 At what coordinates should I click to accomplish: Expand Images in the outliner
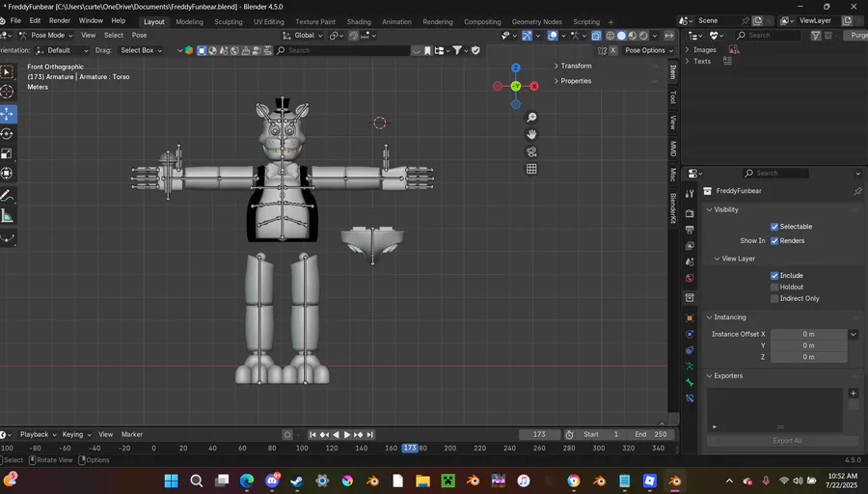[x=687, y=50]
